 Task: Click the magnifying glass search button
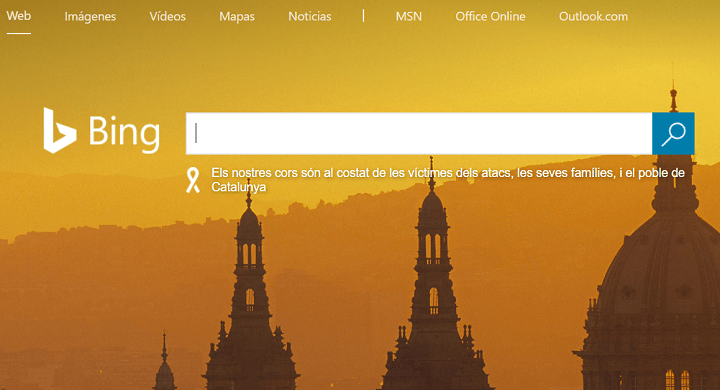(x=673, y=134)
